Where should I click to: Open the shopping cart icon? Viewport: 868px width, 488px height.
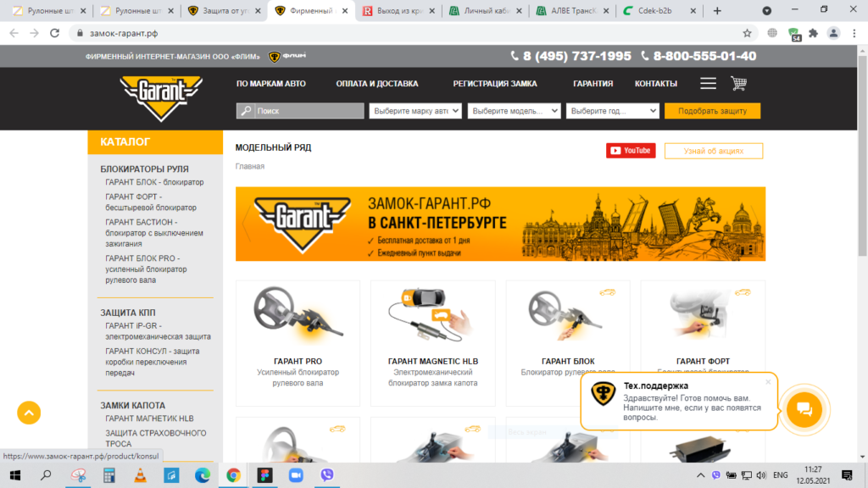(738, 84)
